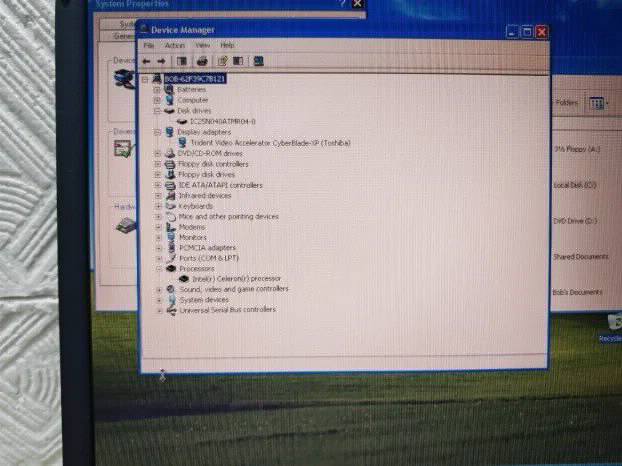Click the Floppy disk drives icon
Screen dimensions: 622x466
pos(170,175)
